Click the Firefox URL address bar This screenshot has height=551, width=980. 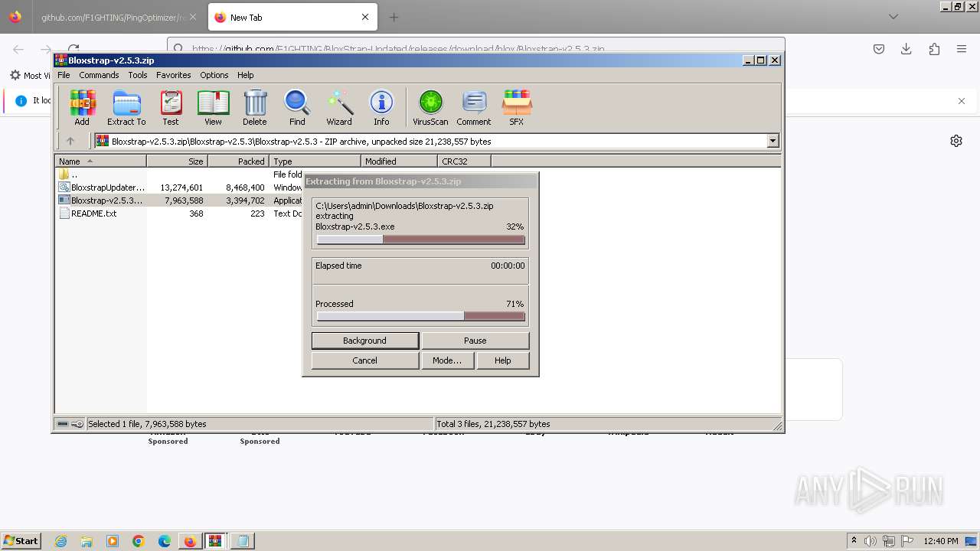point(476,48)
